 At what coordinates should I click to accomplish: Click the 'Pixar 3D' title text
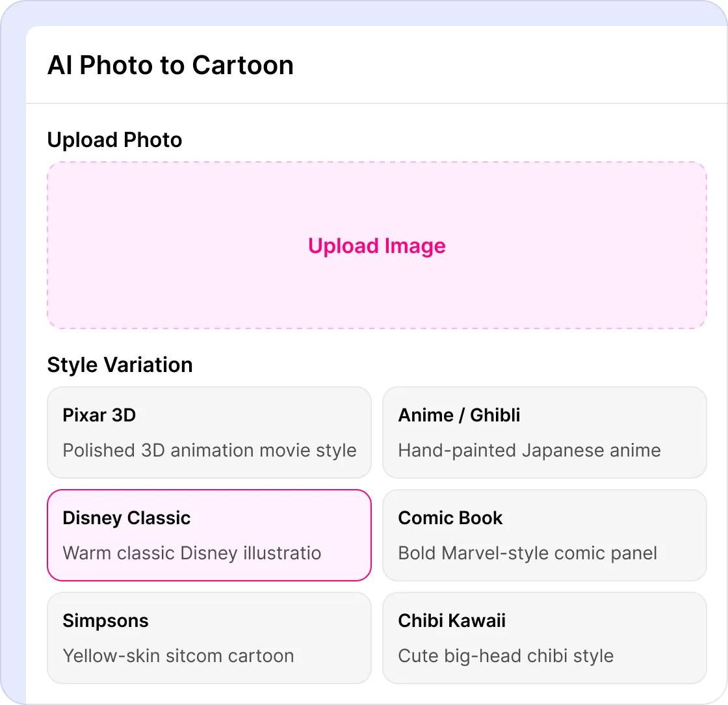[99, 415]
